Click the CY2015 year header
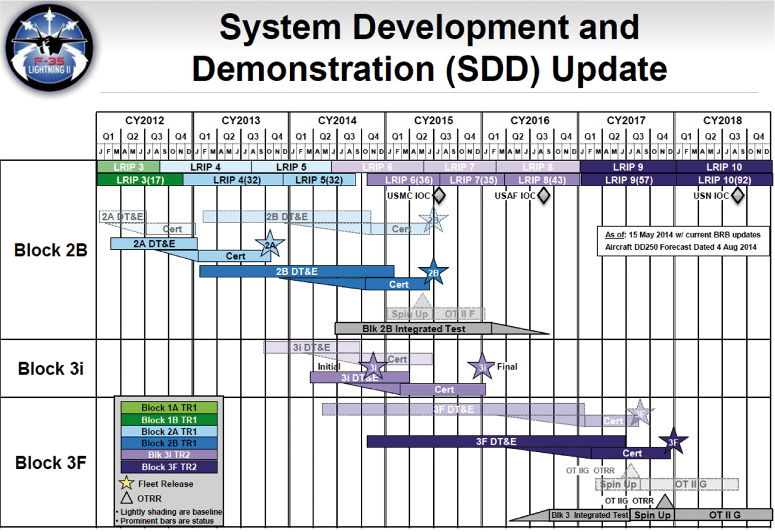 [x=434, y=120]
